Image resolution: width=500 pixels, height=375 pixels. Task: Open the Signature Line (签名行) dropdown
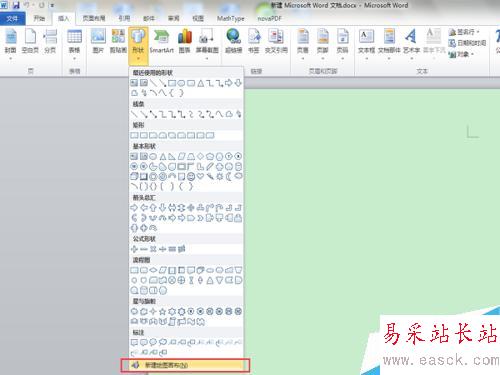[x=464, y=32]
